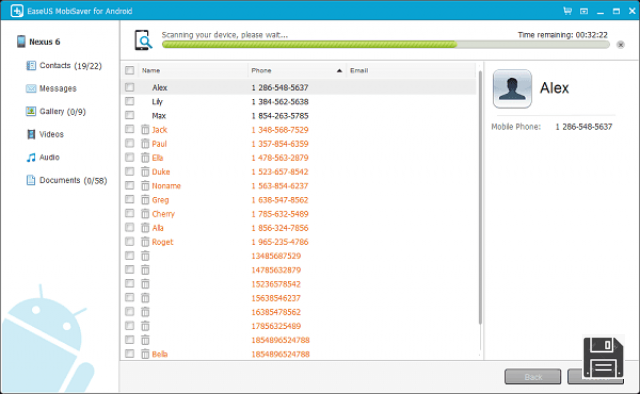
Task: Click the Documents page icon
Action: (31, 180)
